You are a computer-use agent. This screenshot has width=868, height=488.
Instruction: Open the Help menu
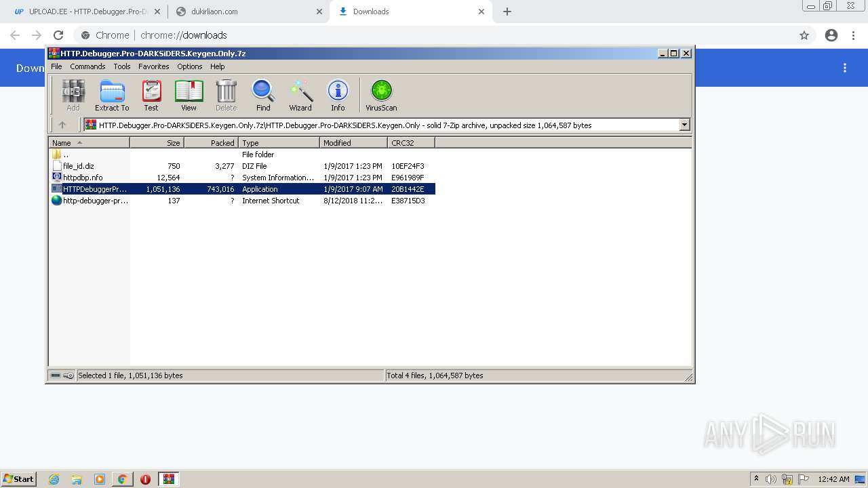click(x=218, y=66)
